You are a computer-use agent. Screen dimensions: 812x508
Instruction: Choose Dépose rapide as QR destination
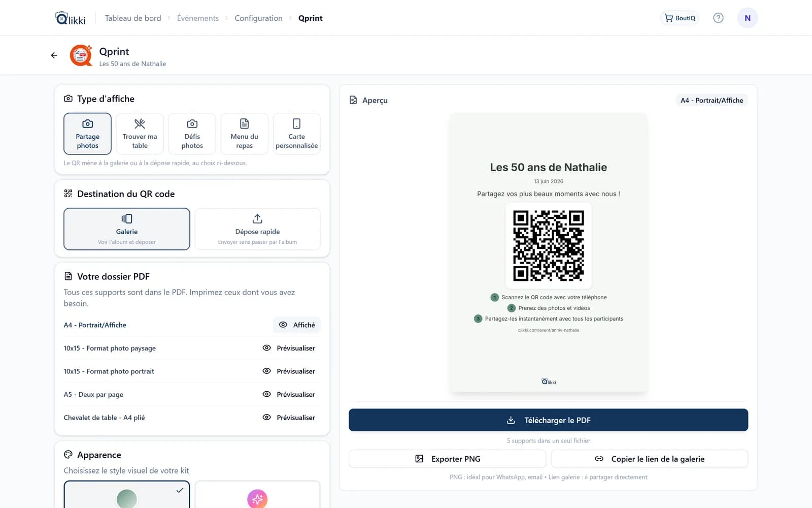point(257,229)
